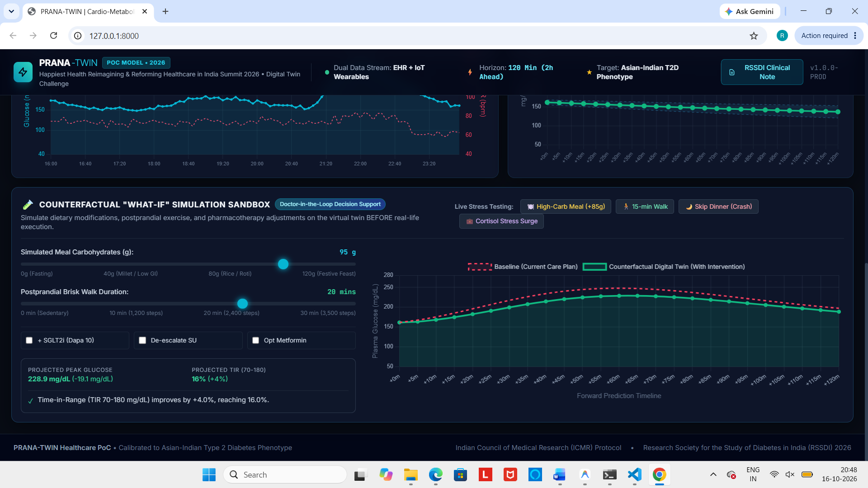The height and width of the screenshot is (488, 868).
Task: Tick the Opt Metformin checkbox
Action: [x=255, y=340]
